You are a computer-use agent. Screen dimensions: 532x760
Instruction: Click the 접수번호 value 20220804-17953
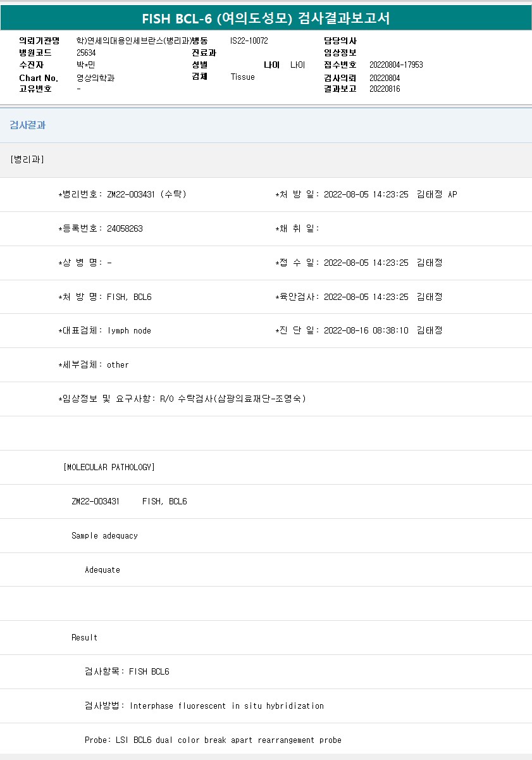coord(396,65)
